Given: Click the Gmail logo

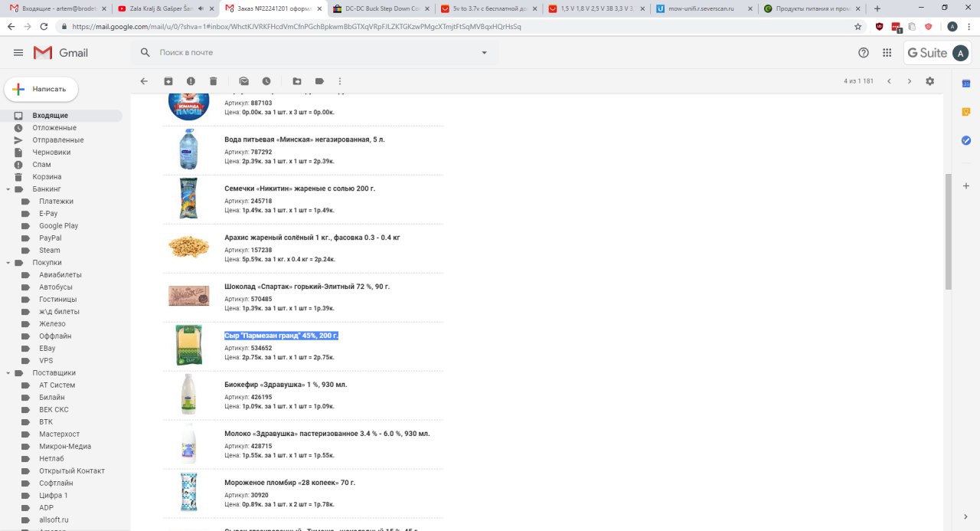Looking at the screenshot, I should [60, 53].
